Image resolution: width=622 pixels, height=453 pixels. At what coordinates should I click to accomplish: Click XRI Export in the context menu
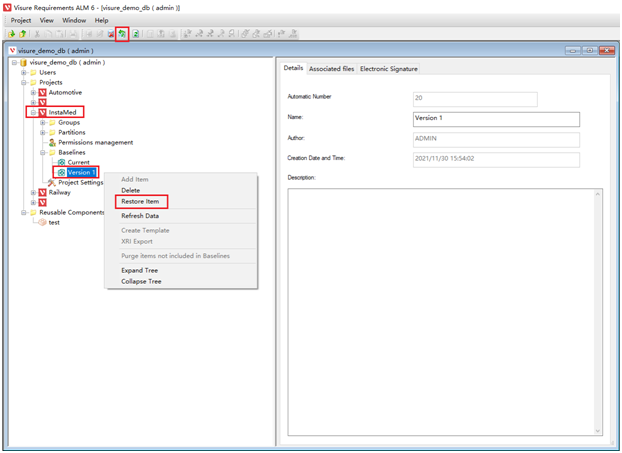pos(137,242)
